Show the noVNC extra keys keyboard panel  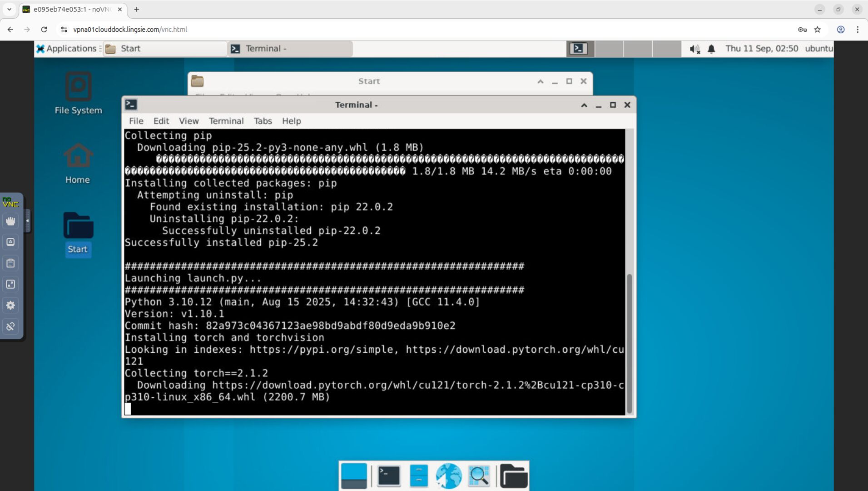pos(10,241)
